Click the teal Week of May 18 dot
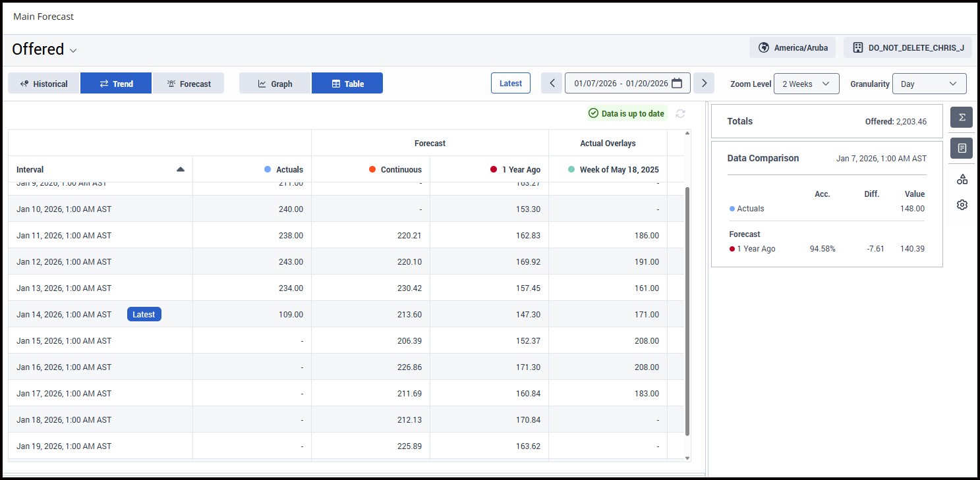Image resolution: width=980 pixels, height=480 pixels. pos(572,169)
